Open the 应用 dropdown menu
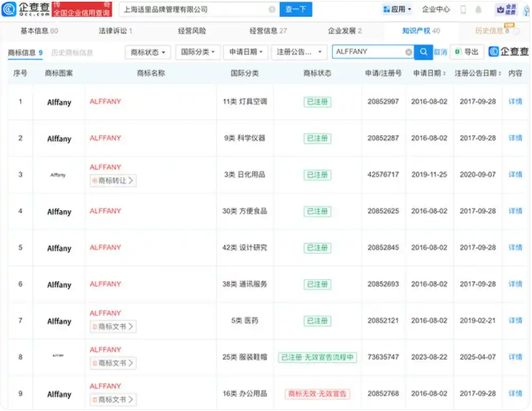 tap(397, 9)
